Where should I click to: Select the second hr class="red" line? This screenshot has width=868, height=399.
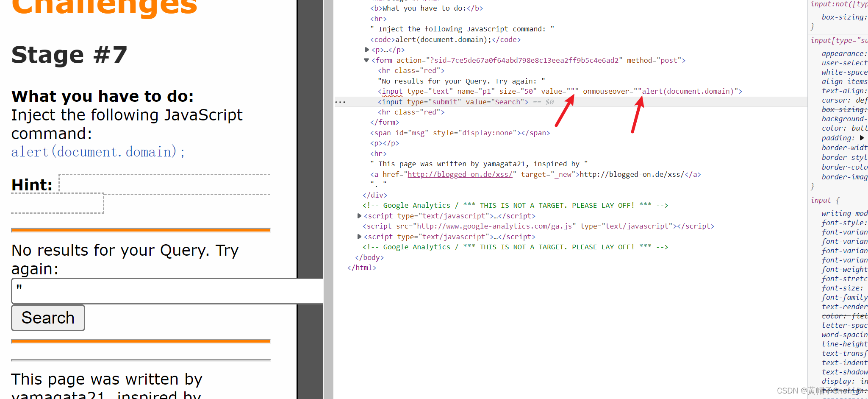(x=411, y=112)
